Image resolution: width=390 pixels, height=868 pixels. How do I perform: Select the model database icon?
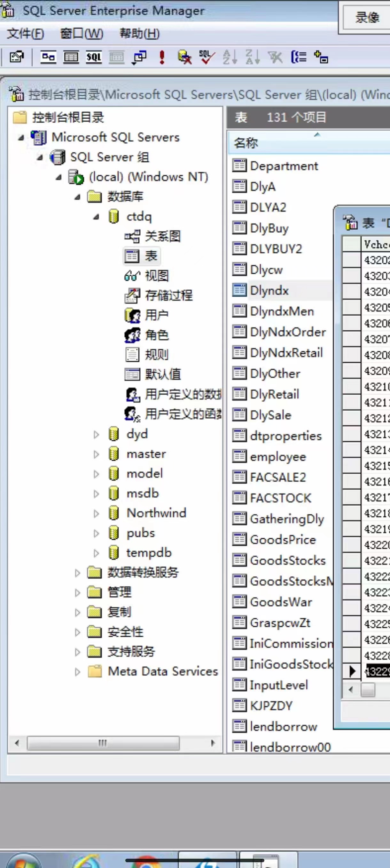[x=114, y=474]
